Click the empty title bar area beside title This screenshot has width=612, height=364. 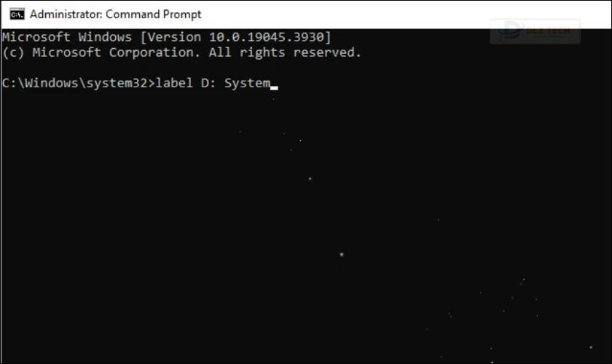point(343,15)
